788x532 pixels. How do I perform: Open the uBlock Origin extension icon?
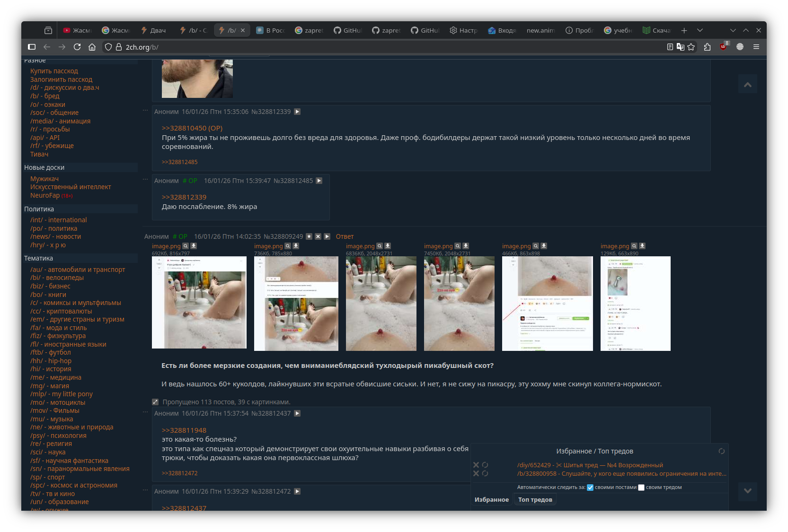click(x=723, y=47)
